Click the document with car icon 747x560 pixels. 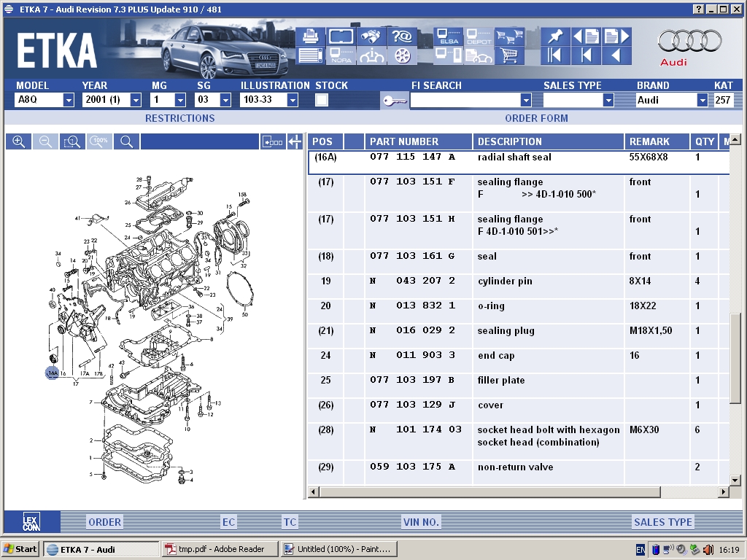pos(479,55)
